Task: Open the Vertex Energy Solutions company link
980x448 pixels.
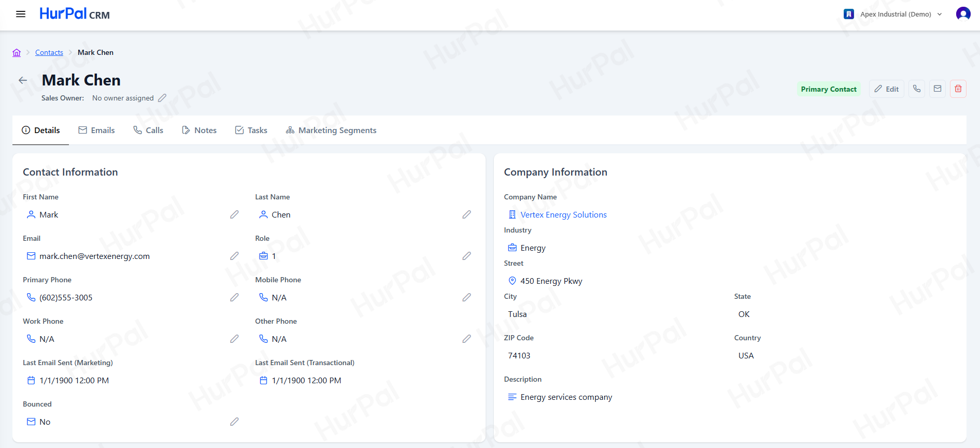Action: point(563,214)
